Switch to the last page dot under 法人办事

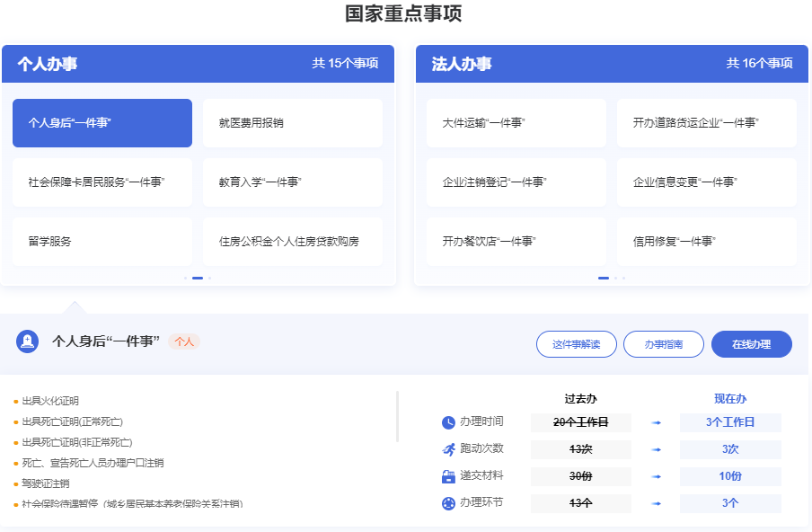[x=624, y=279]
